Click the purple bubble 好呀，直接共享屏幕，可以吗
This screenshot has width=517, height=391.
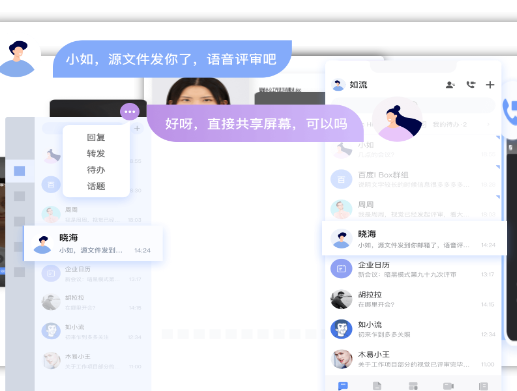[255, 124]
